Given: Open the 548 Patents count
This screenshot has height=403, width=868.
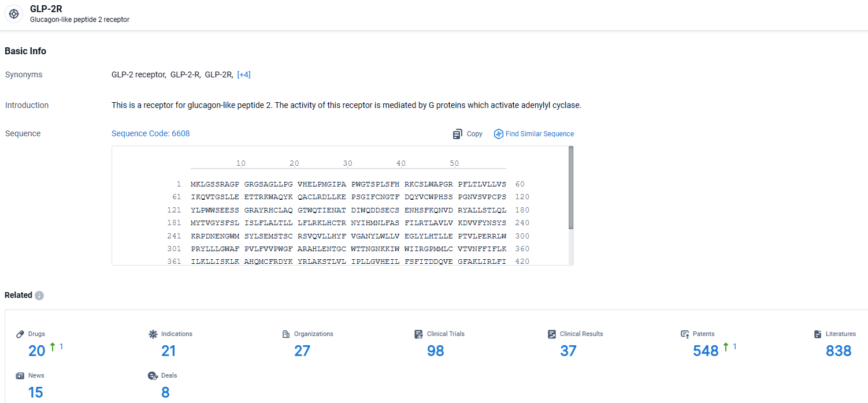Looking at the screenshot, I should click(705, 350).
